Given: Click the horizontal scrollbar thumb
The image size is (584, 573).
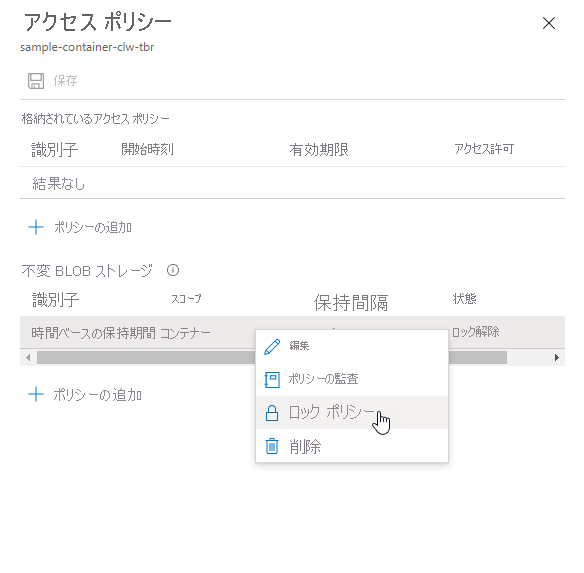Looking at the screenshot, I should (272, 358).
